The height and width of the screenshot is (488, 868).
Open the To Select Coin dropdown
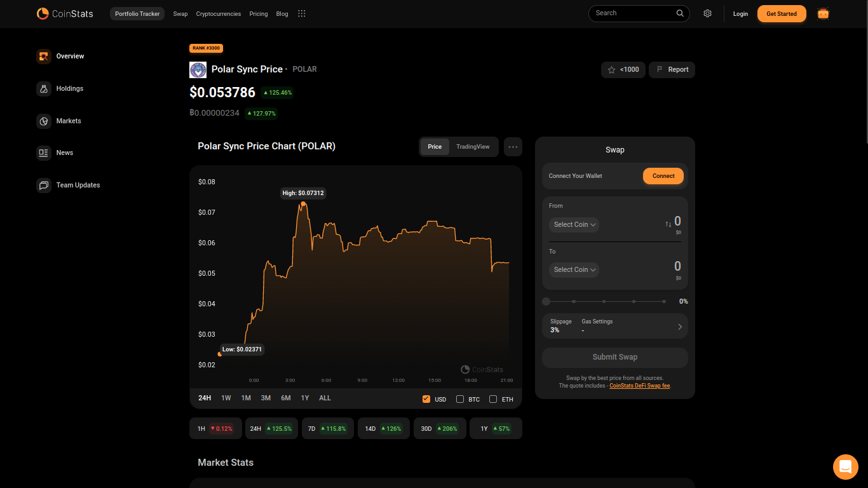tap(574, 269)
